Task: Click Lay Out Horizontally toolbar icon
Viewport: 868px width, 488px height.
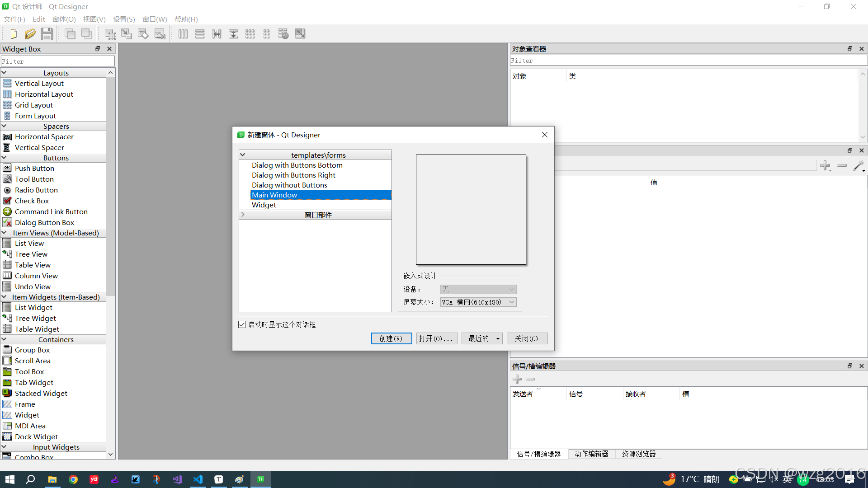Action: tap(183, 34)
